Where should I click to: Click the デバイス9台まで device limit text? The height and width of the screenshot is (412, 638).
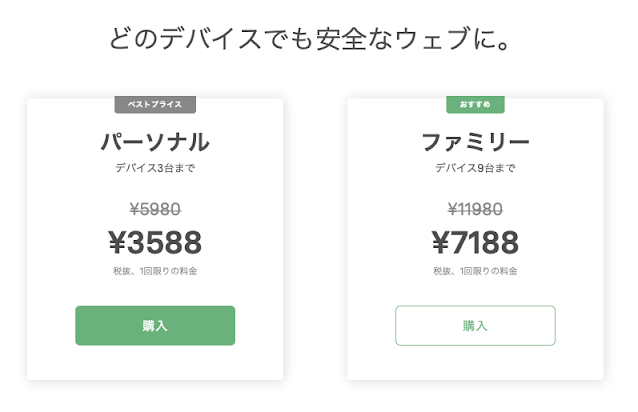click(x=475, y=168)
